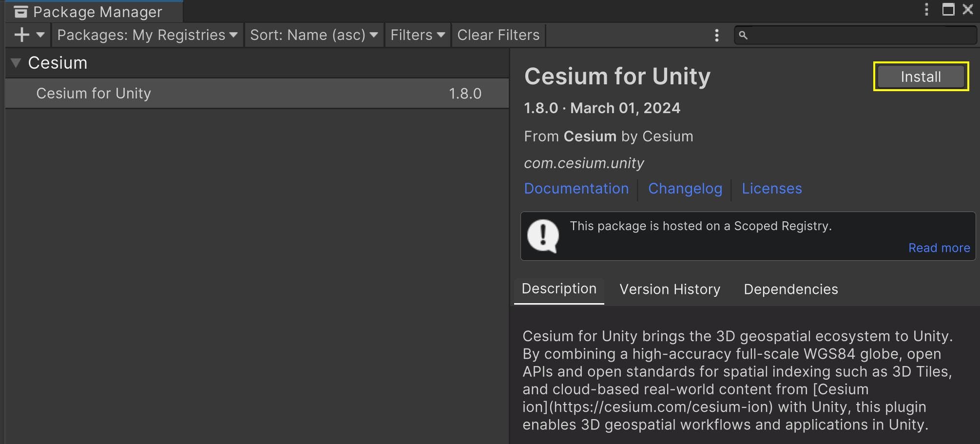Viewport: 980px width, 444px height.
Task: Click Read more about Scoped Registry
Action: point(939,248)
